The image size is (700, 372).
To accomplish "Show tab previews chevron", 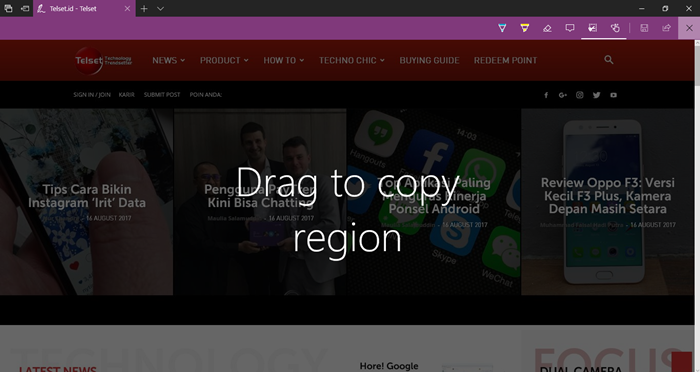I will click(160, 8).
